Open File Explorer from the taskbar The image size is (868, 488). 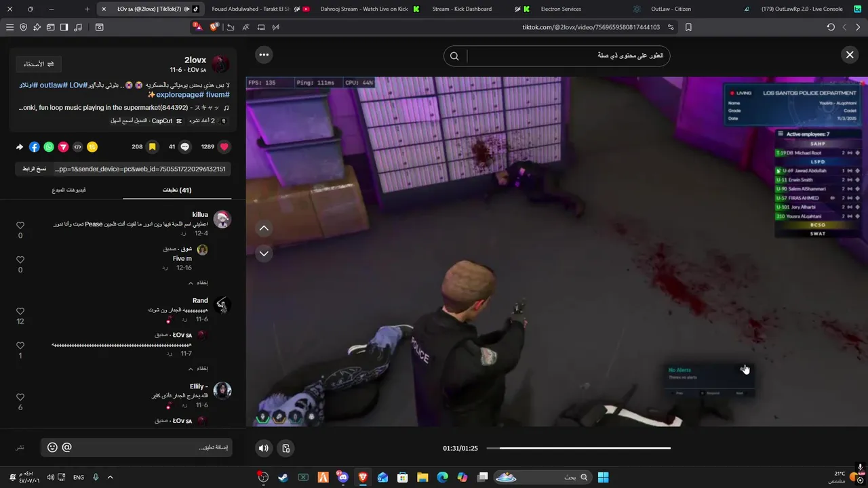(x=422, y=477)
